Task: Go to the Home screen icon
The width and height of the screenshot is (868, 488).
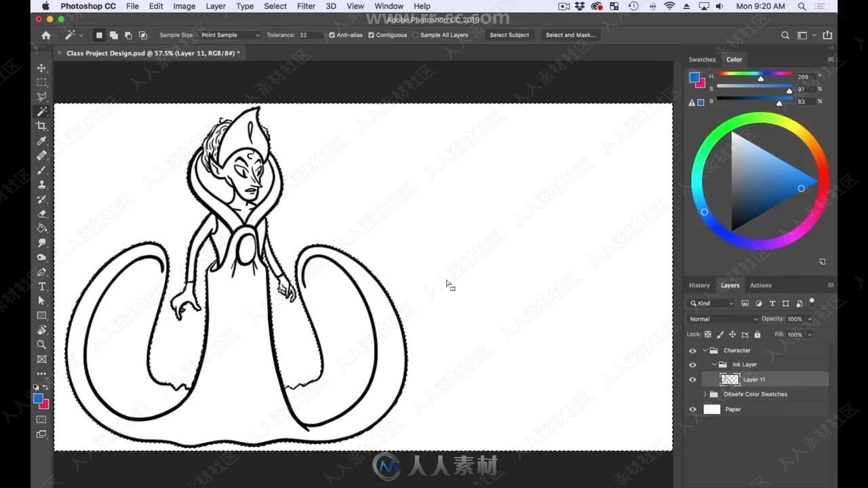Action: (x=46, y=35)
